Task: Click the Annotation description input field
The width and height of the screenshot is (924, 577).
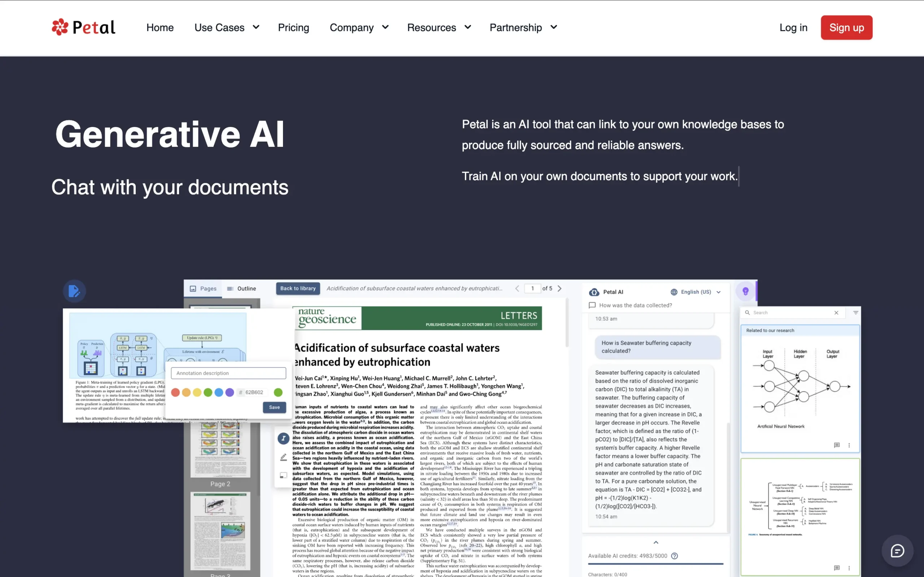Action: 228,373
